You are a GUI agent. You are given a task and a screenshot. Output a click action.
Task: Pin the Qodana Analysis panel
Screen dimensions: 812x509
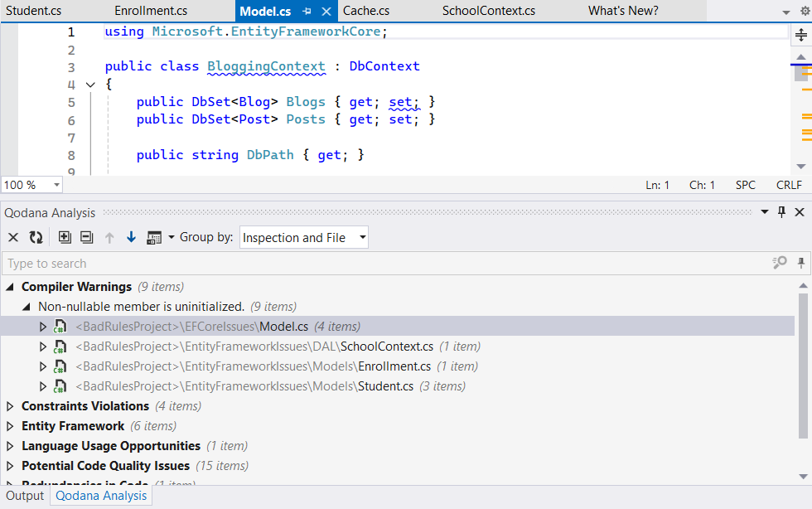tap(781, 213)
